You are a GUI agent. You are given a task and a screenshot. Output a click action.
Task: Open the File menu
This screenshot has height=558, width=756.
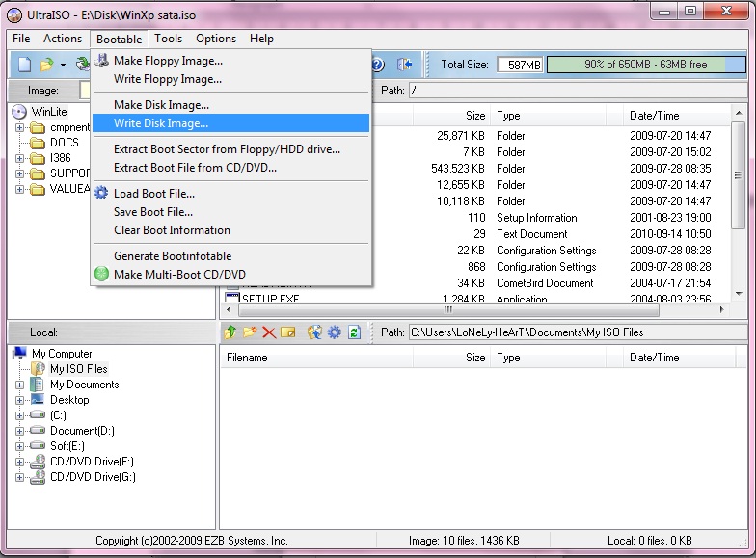tap(21, 39)
